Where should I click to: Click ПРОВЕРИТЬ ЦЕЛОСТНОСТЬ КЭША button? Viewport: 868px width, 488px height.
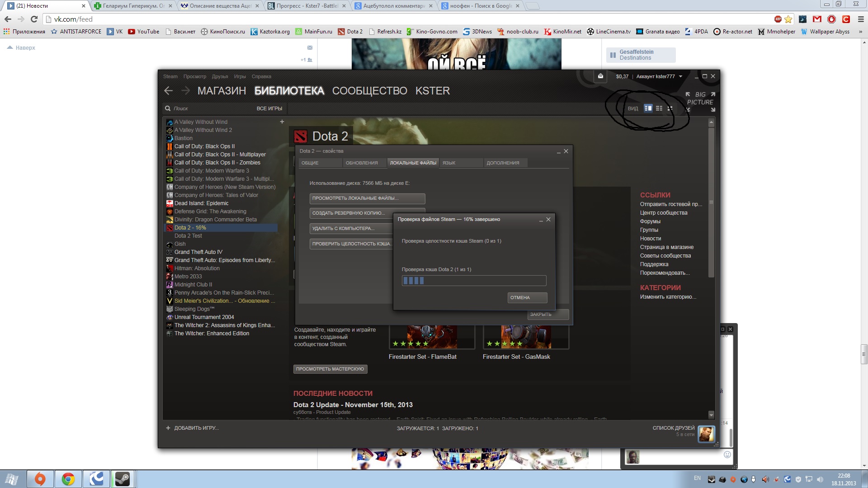click(x=351, y=244)
